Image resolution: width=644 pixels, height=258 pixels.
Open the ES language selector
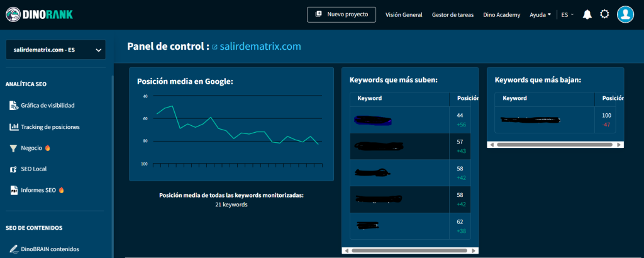[567, 14]
